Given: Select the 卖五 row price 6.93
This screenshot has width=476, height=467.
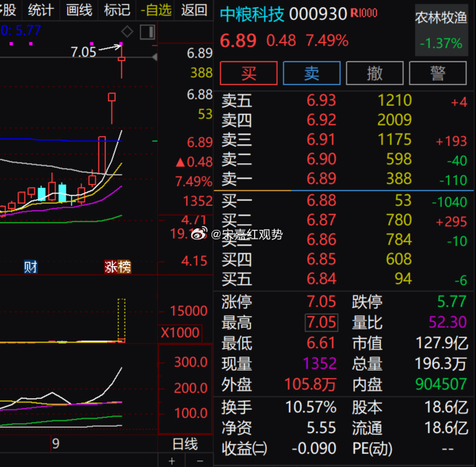Looking at the screenshot, I should pyautogui.click(x=321, y=100).
